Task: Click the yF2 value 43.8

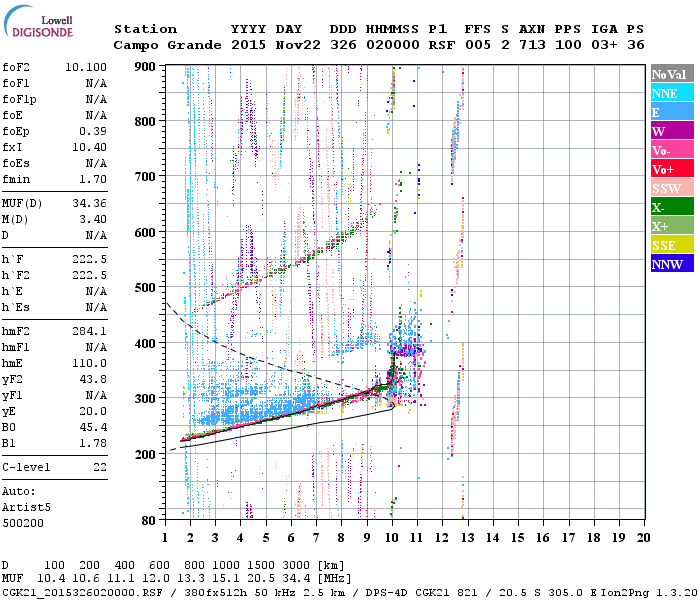Action: [x=93, y=379]
